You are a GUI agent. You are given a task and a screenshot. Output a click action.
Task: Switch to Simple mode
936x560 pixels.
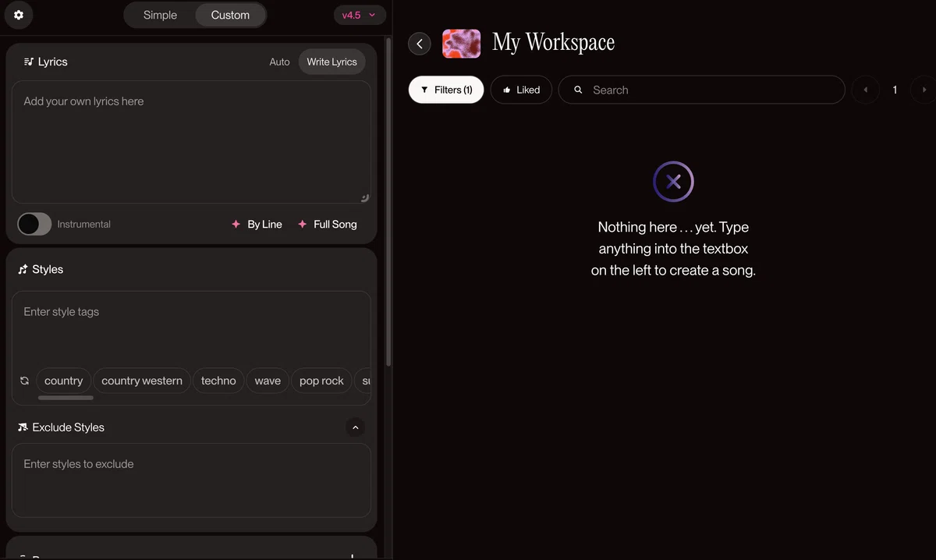click(160, 15)
